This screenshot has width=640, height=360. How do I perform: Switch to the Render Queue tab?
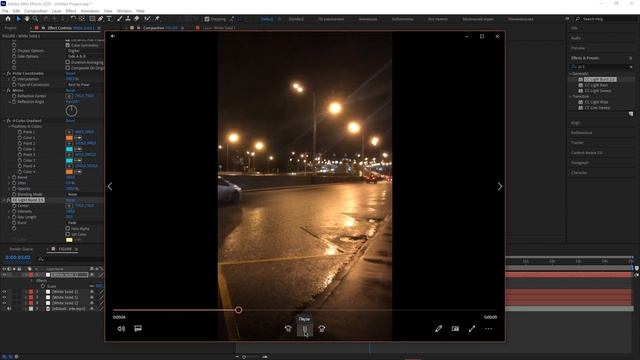(21, 249)
